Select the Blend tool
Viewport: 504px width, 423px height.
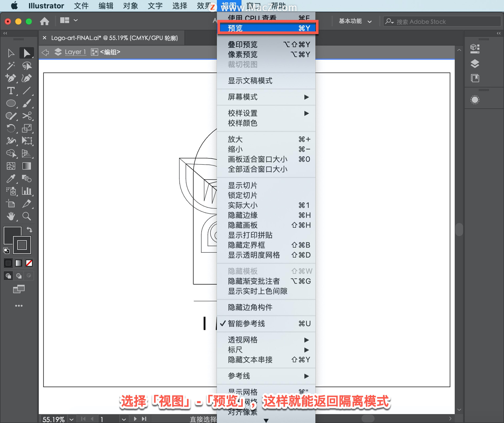tap(27, 179)
